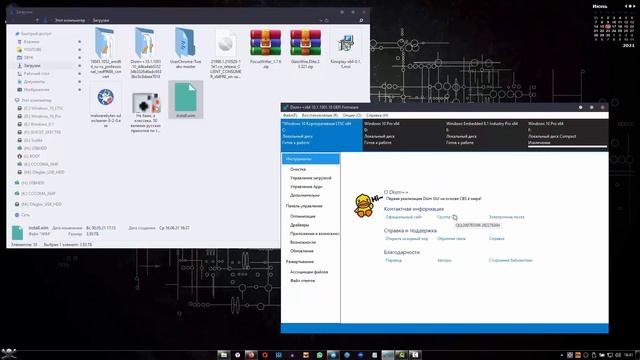Click the yellow duck mascot image
Screen dimensions: 640x360
click(x=364, y=205)
